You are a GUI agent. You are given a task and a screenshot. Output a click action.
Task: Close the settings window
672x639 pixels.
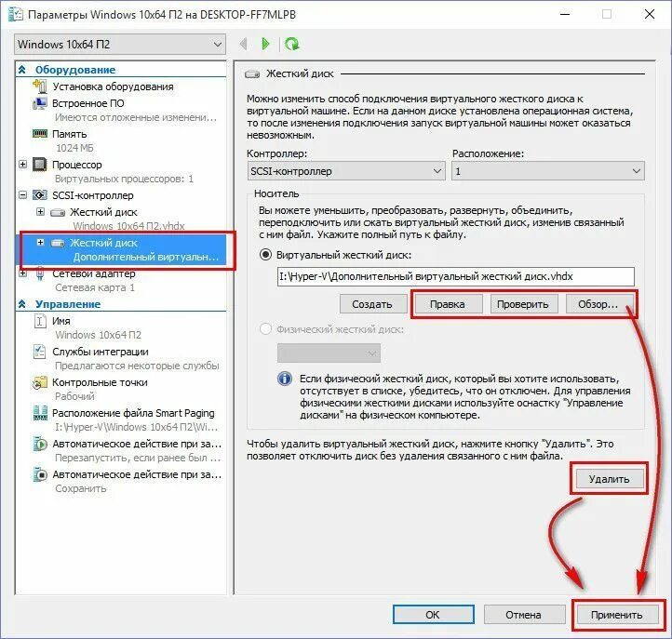click(x=650, y=14)
